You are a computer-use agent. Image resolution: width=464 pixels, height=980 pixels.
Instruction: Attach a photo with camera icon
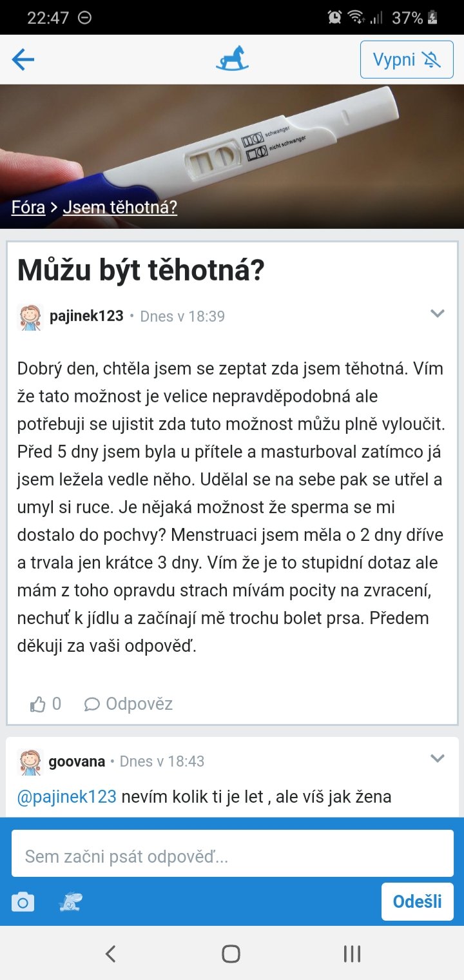23,902
